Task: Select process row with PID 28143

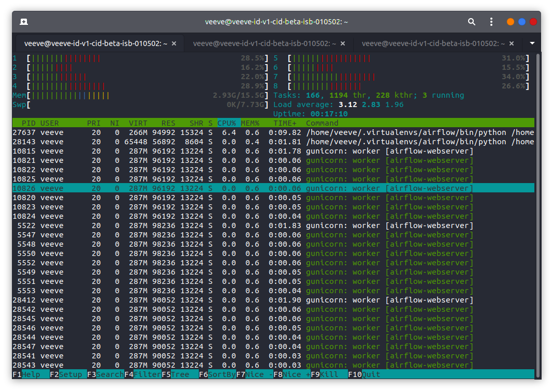Action: click(273, 142)
